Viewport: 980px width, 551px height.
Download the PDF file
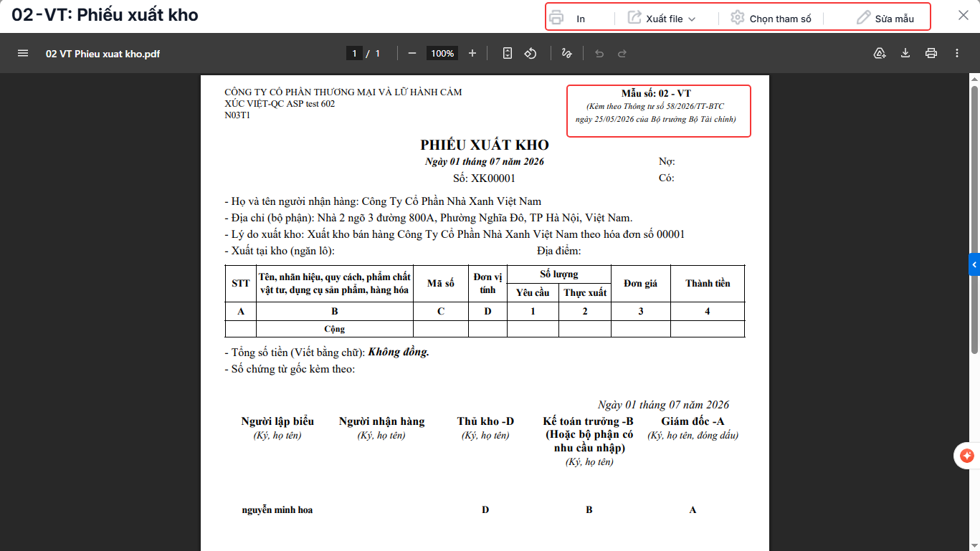(x=905, y=53)
